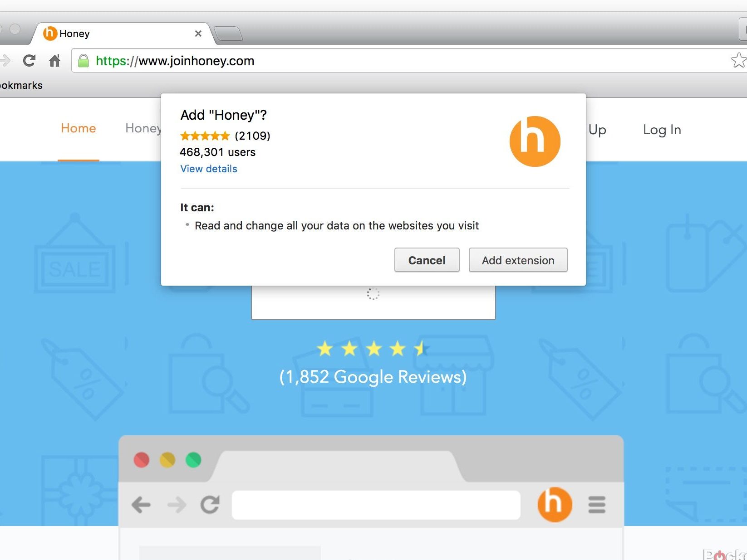Confirm with the Add extension button
747x560 pixels.
coord(518,260)
